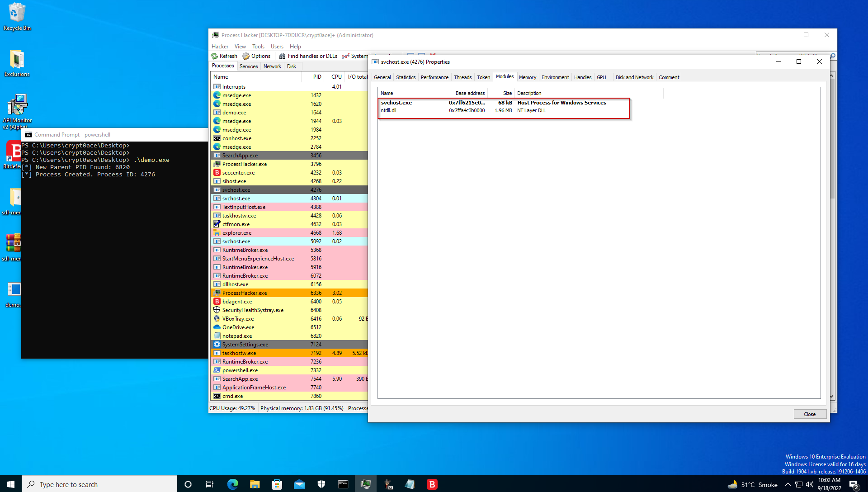Open the Bitdefender taskbar icon

pos(432,484)
